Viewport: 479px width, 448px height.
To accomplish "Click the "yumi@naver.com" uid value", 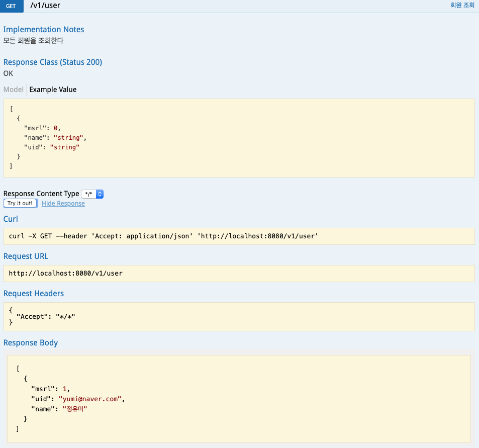I will [90, 399].
